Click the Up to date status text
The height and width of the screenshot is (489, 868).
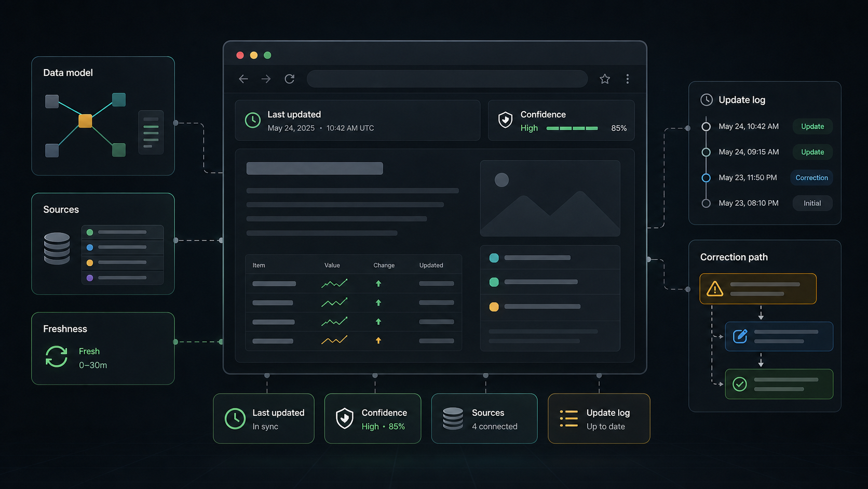[x=606, y=427]
